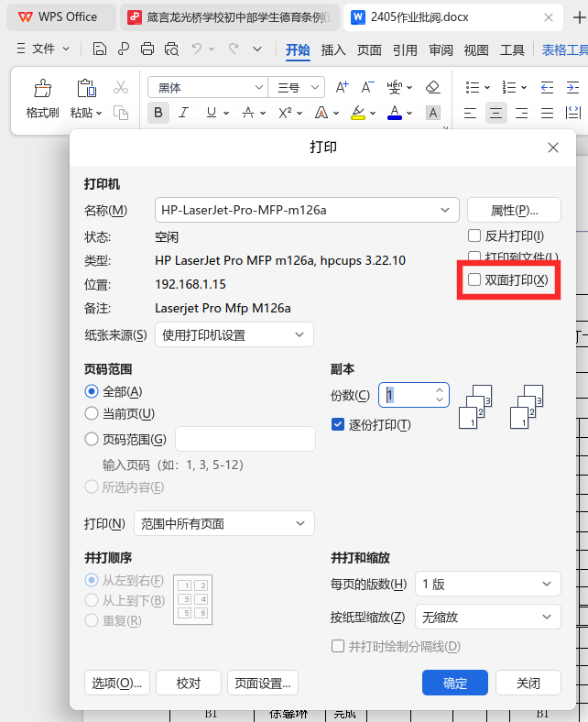Enable the 双面打印 checkbox

click(x=474, y=279)
